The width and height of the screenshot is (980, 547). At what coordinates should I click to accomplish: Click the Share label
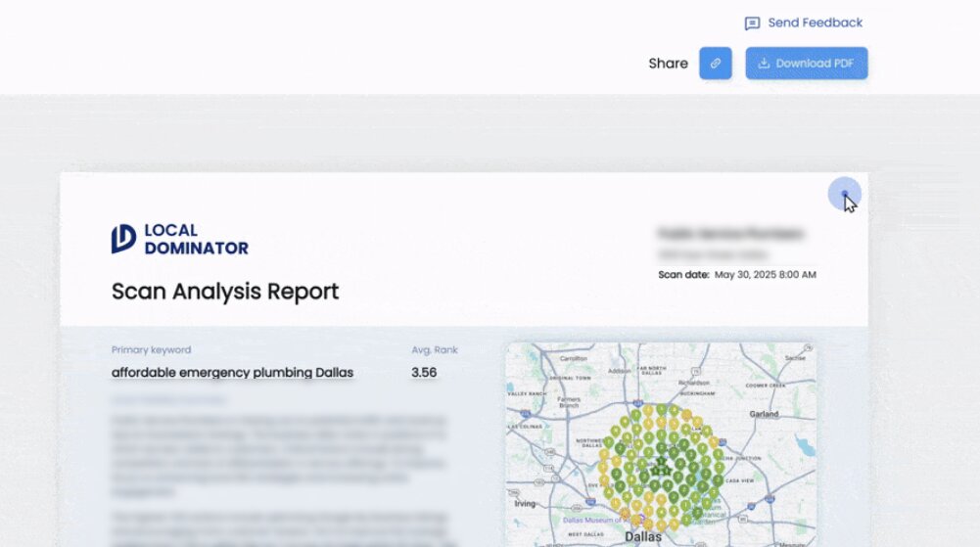point(668,64)
